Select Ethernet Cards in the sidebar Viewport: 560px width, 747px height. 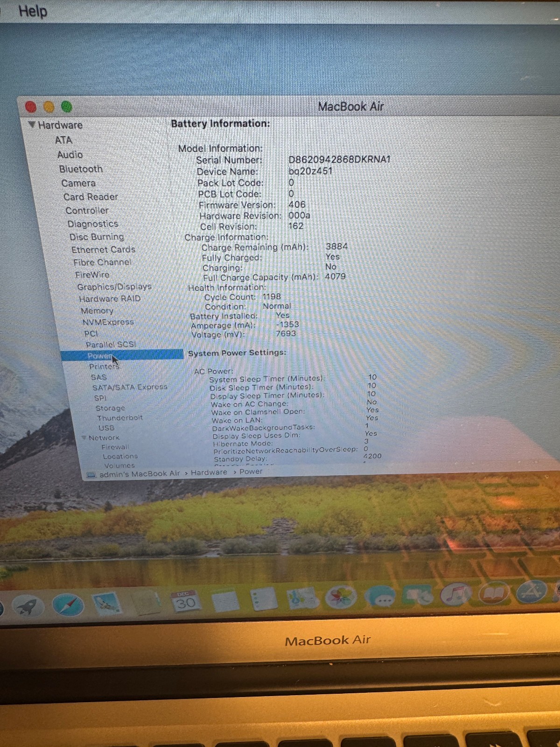(103, 250)
